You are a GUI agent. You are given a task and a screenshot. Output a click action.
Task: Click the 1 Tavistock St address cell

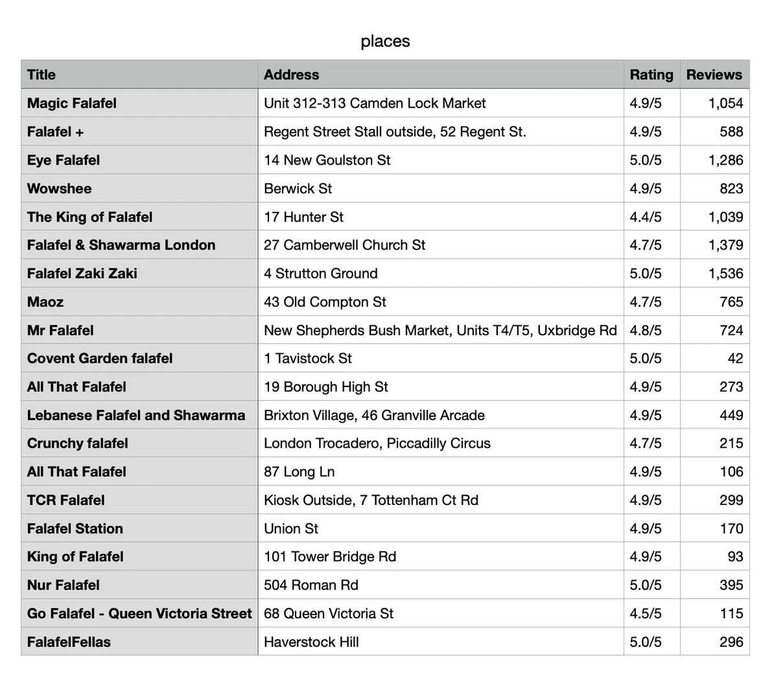(x=441, y=358)
